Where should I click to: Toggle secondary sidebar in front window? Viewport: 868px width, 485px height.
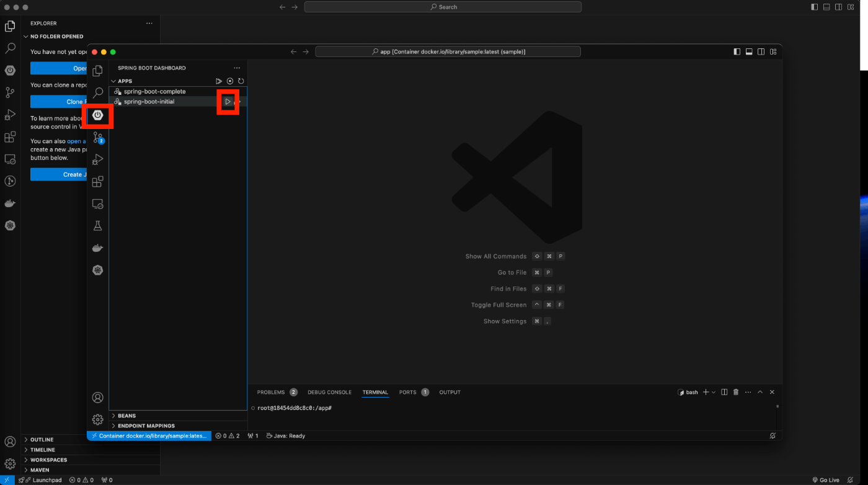pos(761,52)
